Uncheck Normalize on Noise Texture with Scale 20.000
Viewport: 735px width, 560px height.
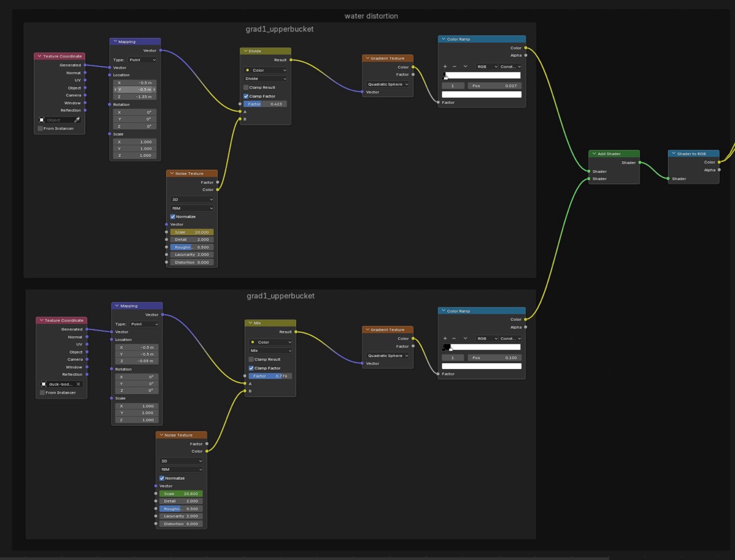[173, 217]
